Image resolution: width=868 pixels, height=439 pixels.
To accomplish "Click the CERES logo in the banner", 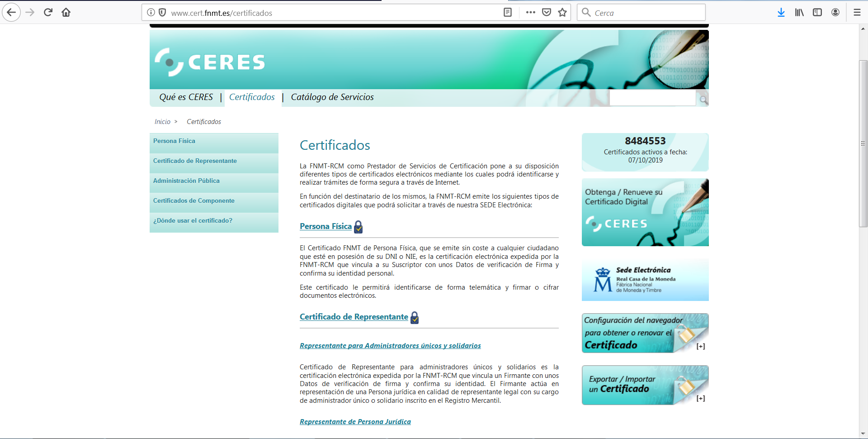I will pyautogui.click(x=210, y=62).
